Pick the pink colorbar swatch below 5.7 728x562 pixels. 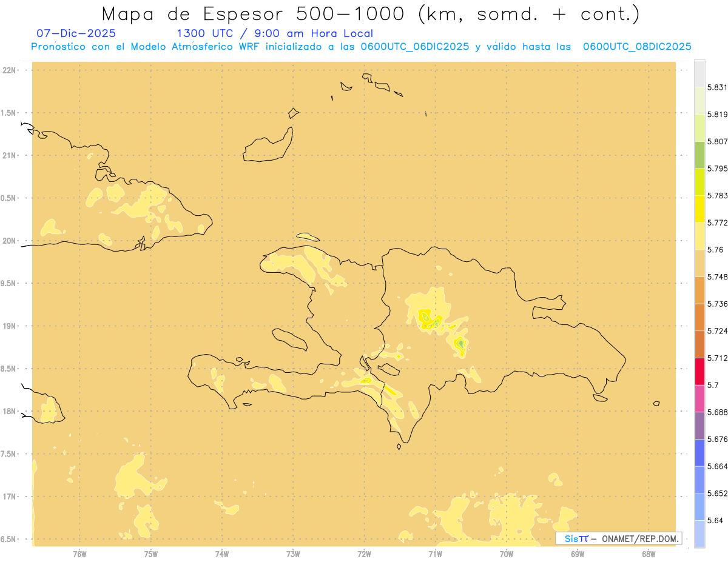click(x=699, y=398)
